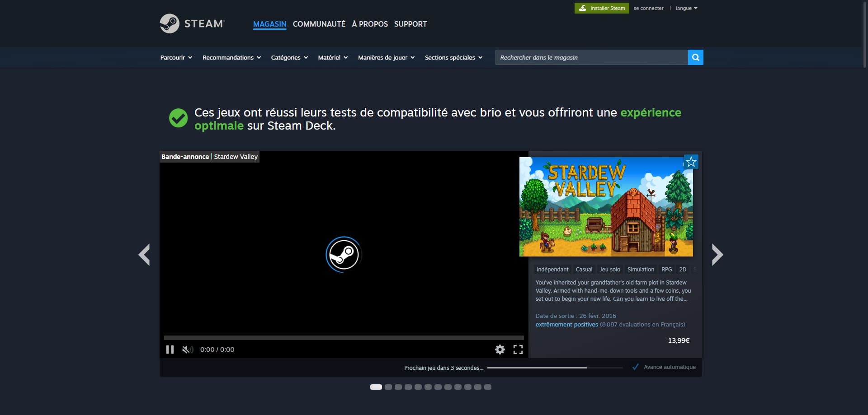
Task: Click Installer Steam button
Action: tap(602, 8)
